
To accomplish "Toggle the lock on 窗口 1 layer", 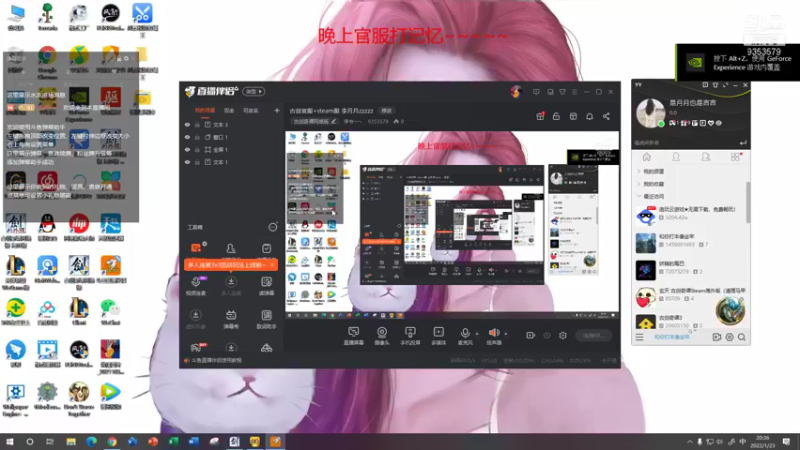I will pos(197,137).
